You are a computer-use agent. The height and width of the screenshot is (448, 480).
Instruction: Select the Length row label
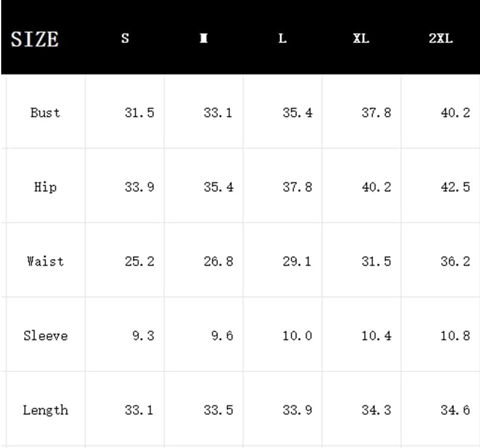pos(45,410)
